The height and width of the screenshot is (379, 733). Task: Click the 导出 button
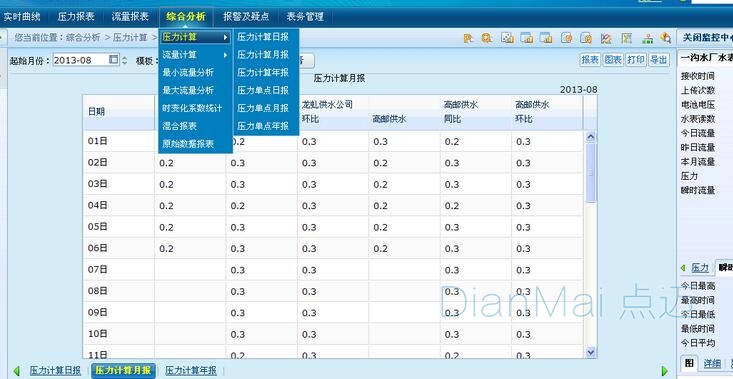pyautogui.click(x=659, y=60)
